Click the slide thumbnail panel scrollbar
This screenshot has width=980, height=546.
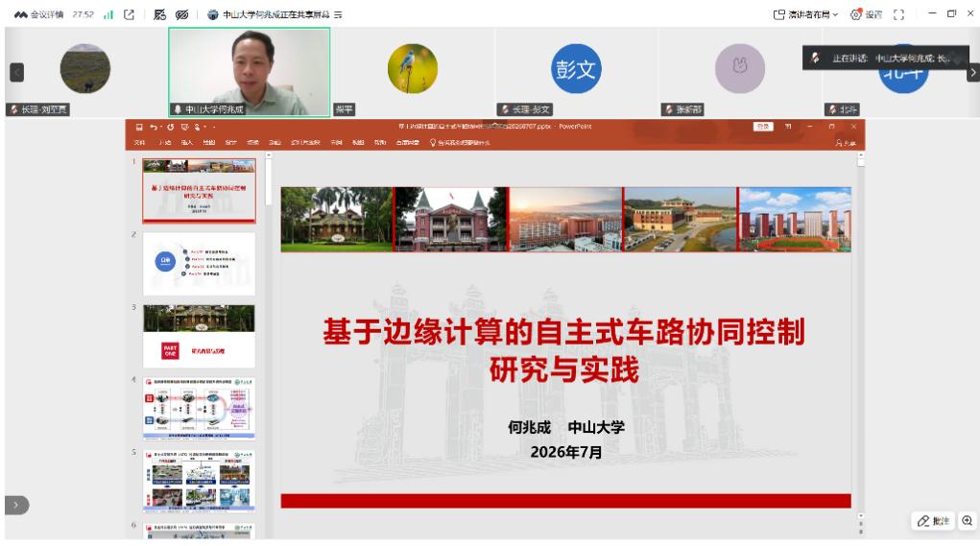pos(268,181)
